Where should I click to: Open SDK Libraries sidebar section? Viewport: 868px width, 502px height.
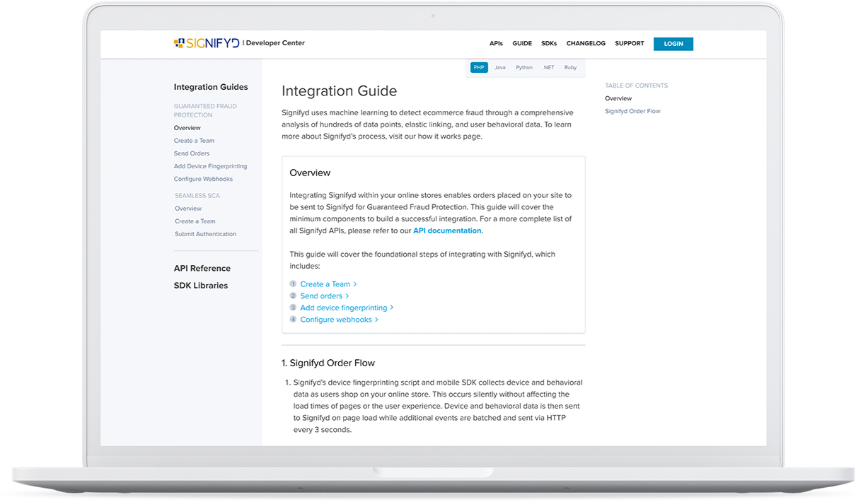coord(201,286)
